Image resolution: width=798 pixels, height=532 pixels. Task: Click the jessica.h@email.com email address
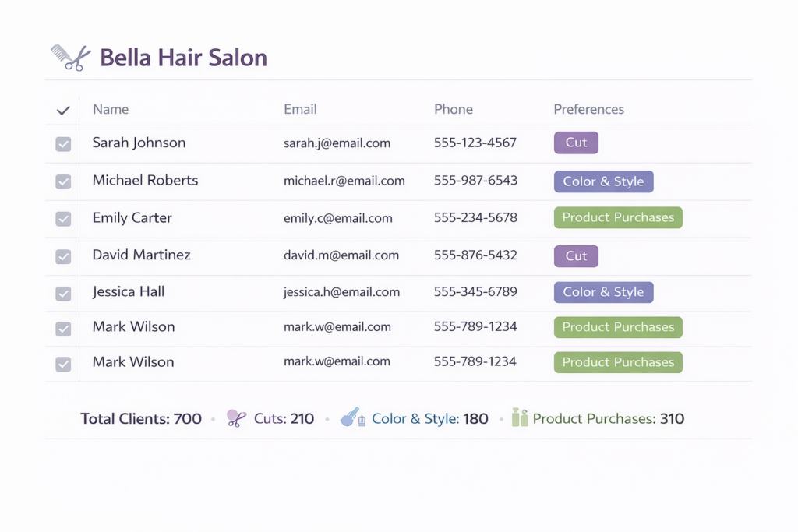tap(341, 293)
